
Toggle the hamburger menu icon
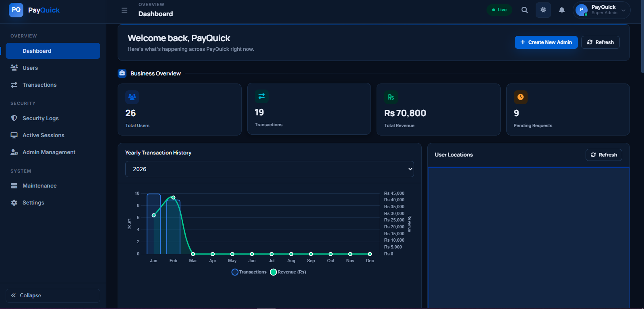(124, 10)
